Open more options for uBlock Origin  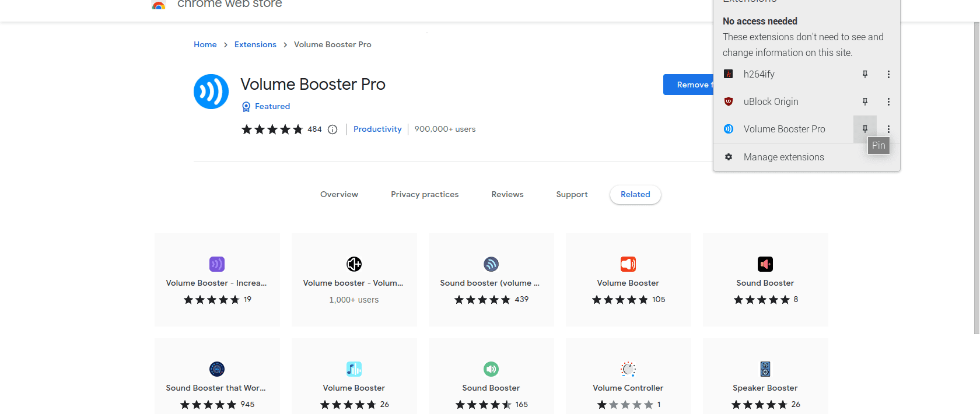(x=888, y=101)
